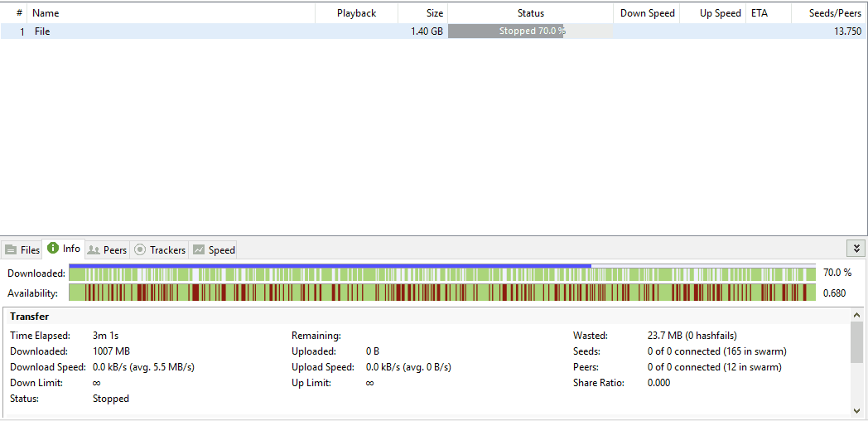Click the Transfer section heading

point(29,317)
